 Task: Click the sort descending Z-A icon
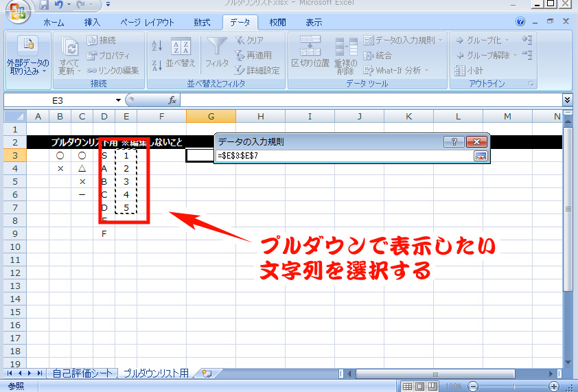157,66
